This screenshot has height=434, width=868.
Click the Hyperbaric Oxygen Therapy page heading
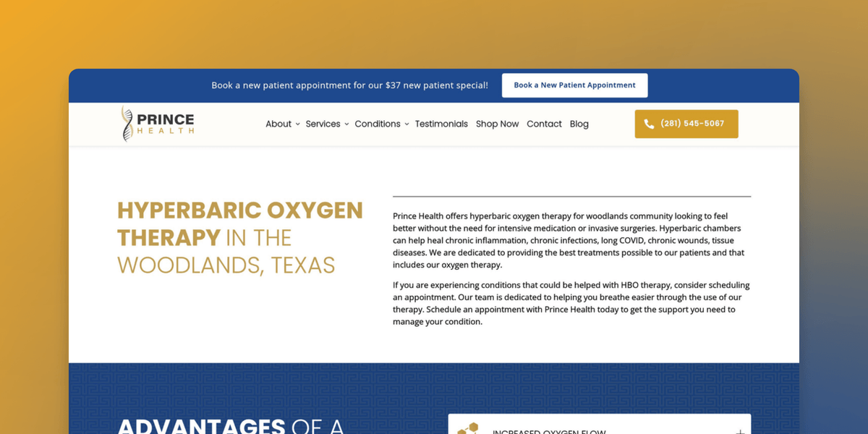240,237
